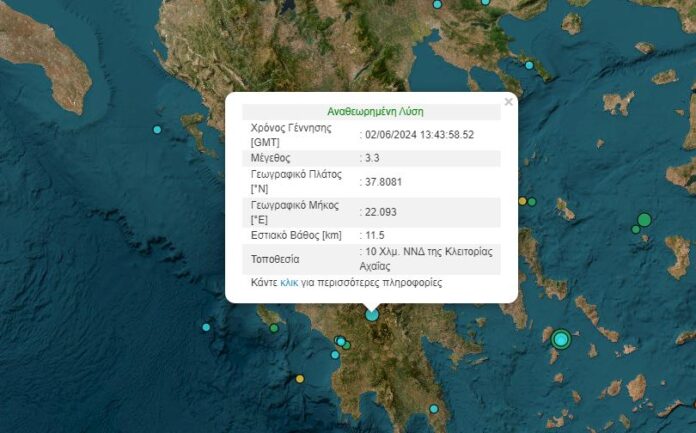The height and width of the screenshot is (433, 696).
Task: Select the large ringed cyan marker in the Cyclades
Action: 561,339
